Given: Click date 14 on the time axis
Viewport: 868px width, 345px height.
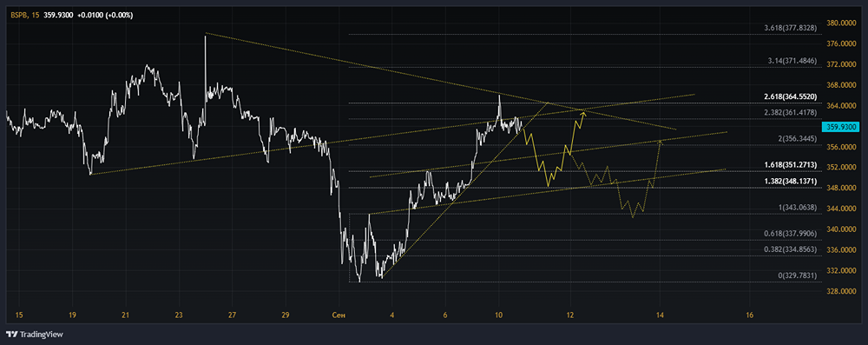Looking at the screenshot, I should 660,315.
